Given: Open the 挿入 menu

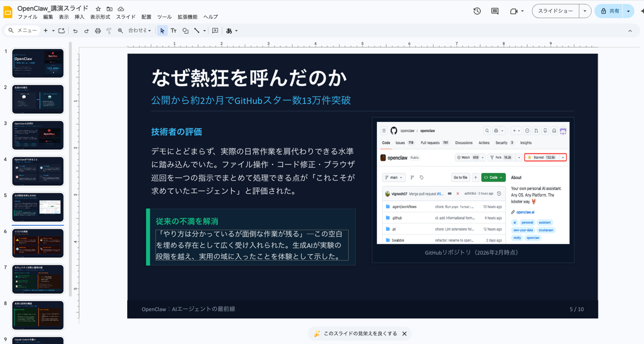Looking at the screenshot, I should pos(79,17).
